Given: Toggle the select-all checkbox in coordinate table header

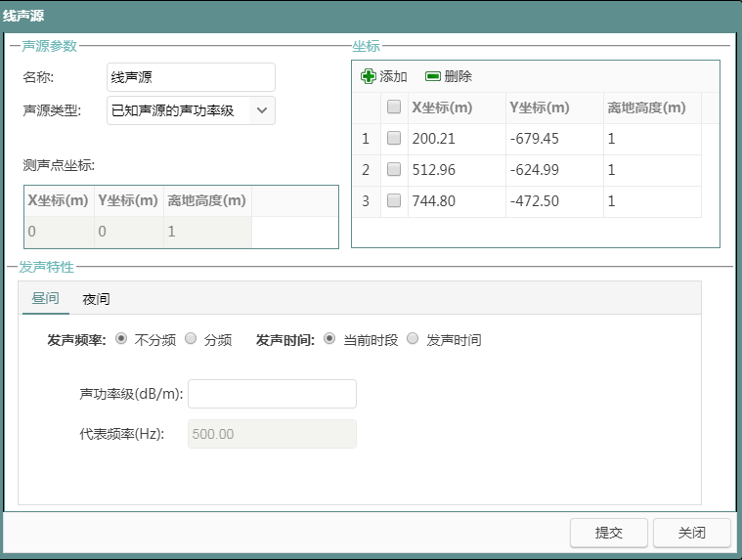Looking at the screenshot, I should click(394, 108).
